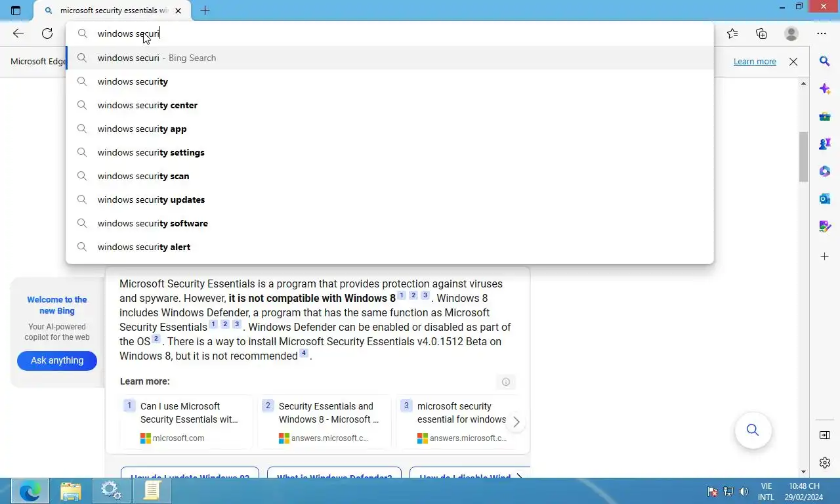Click the Learn more info icon
840x504 pixels.
[506, 382]
